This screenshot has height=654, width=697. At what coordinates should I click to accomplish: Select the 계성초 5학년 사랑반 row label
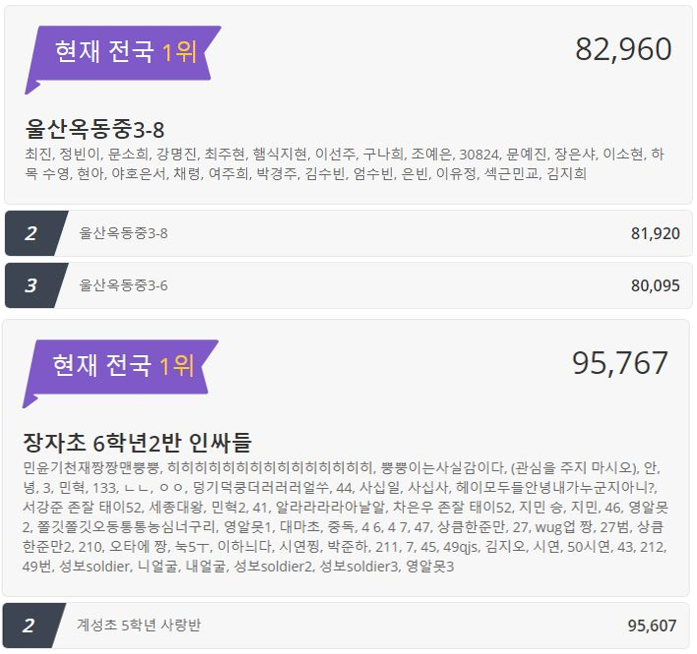pos(139,625)
